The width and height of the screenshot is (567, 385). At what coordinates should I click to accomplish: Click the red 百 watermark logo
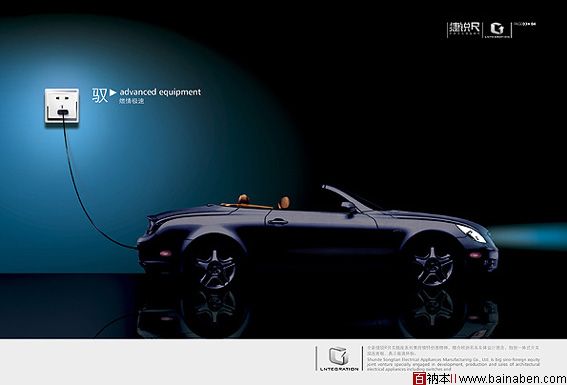click(x=419, y=378)
